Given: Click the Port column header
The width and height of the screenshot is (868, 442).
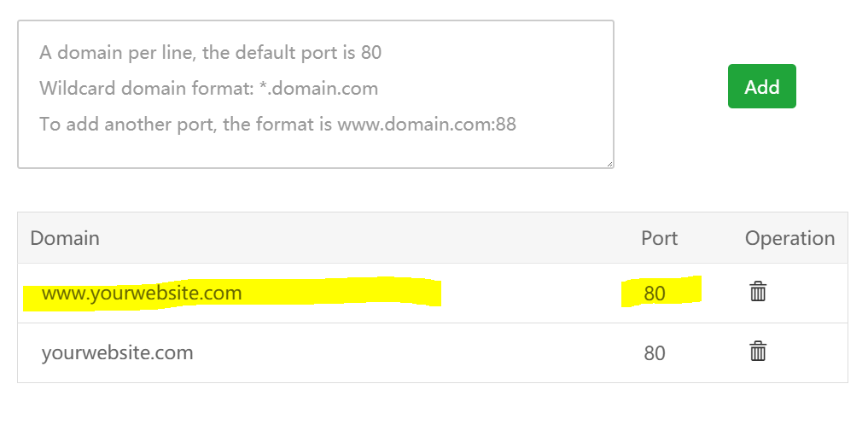Looking at the screenshot, I should click(x=659, y=238).
